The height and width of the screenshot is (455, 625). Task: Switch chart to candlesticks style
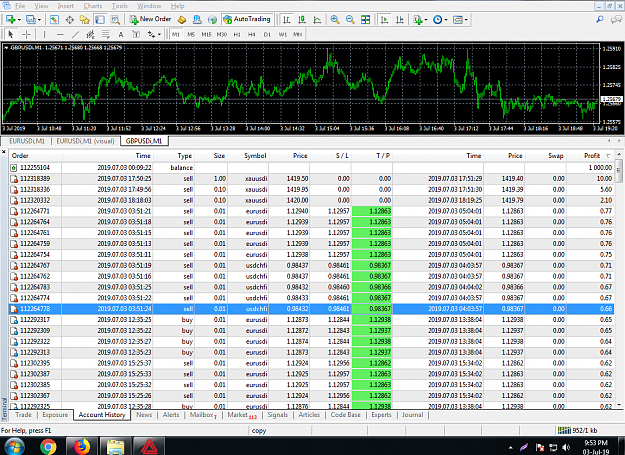coord(302,20)
